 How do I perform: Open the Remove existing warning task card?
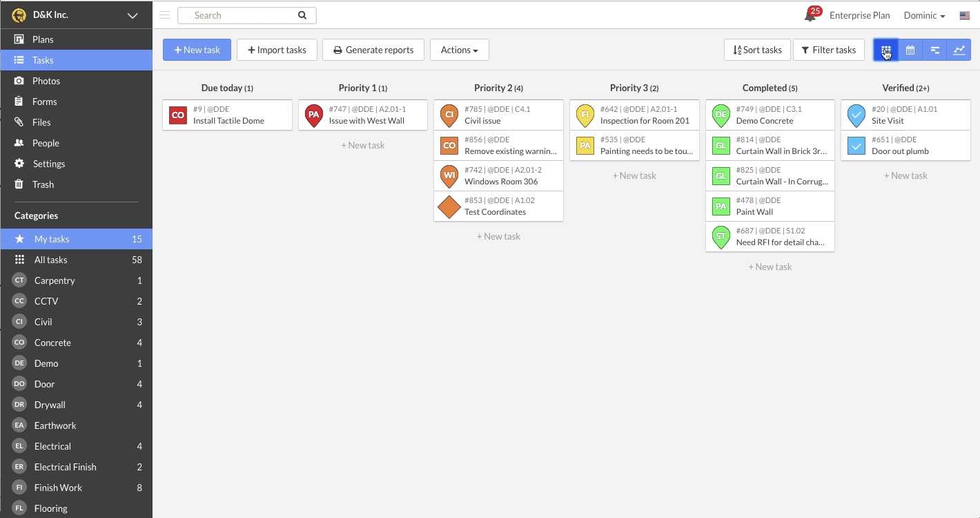[x=498, y=145]
